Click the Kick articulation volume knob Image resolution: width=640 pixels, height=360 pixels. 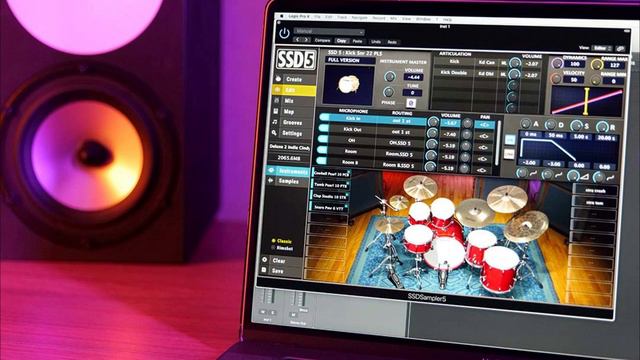click(516, 63)
